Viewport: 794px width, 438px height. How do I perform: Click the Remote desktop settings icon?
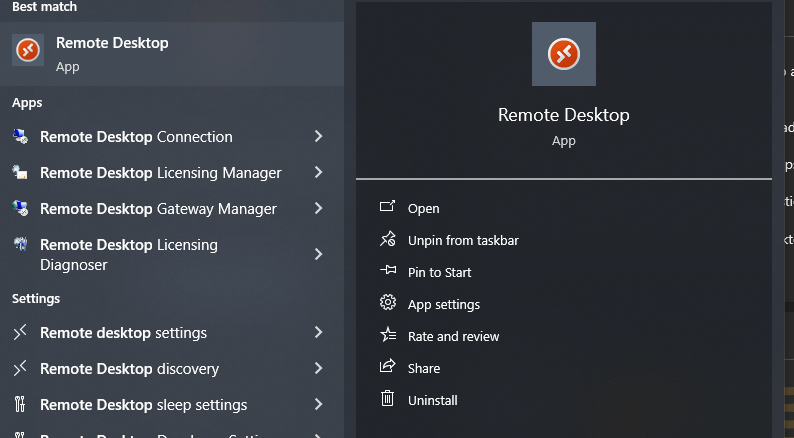tap(20, 333)
